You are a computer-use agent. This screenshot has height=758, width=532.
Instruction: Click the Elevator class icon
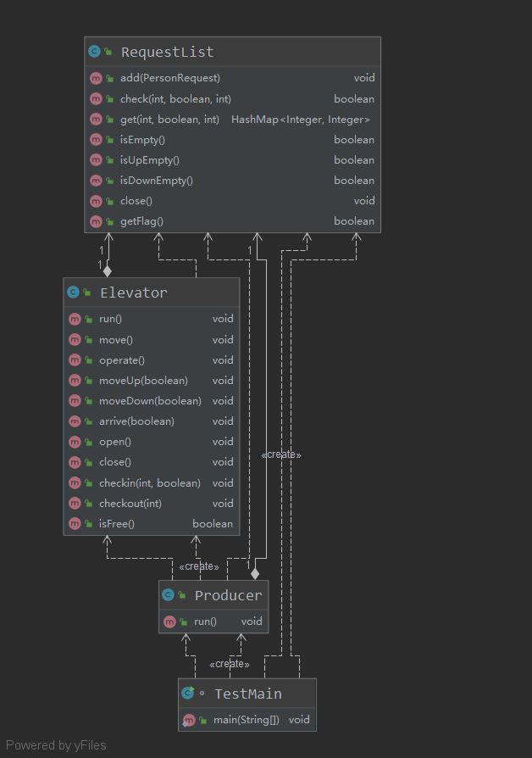pyautogui.click(x=73, y=292)
